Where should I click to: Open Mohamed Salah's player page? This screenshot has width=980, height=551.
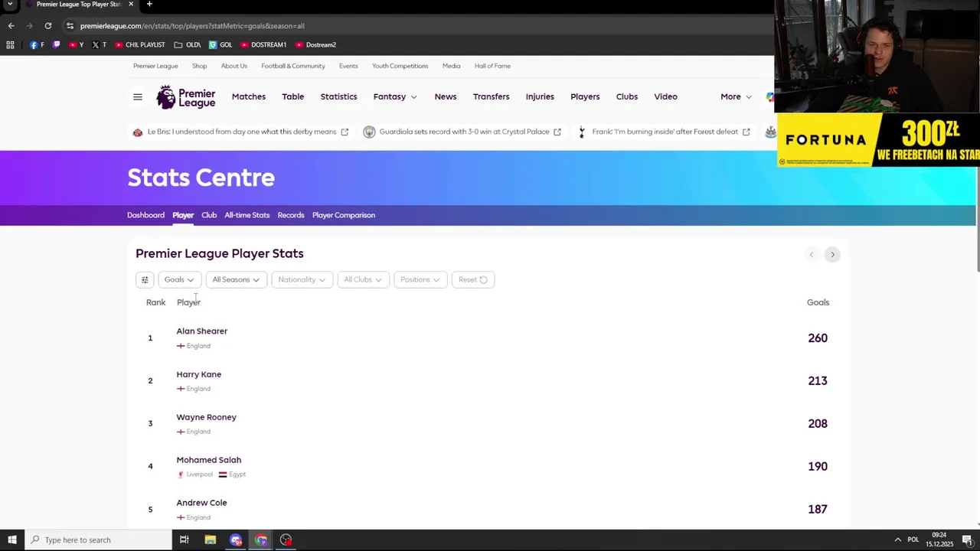point(209,461)
